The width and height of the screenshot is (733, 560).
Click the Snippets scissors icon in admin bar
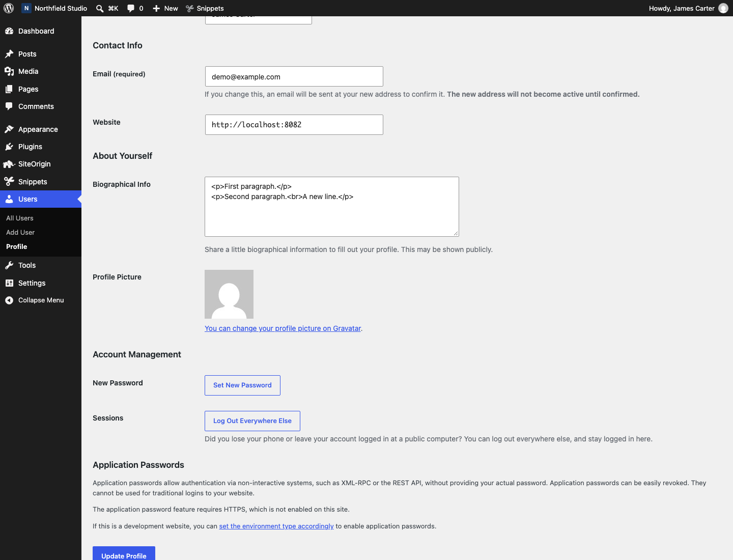tap(190, 8)
